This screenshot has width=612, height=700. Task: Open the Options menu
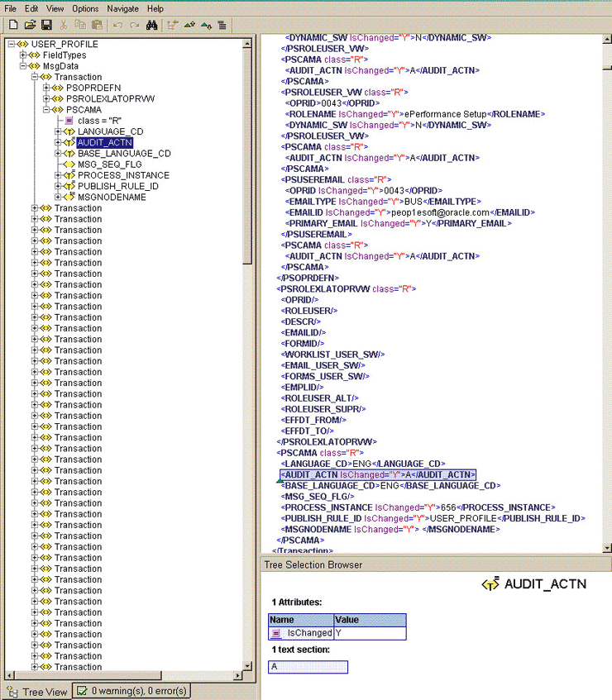pos(85,8)
